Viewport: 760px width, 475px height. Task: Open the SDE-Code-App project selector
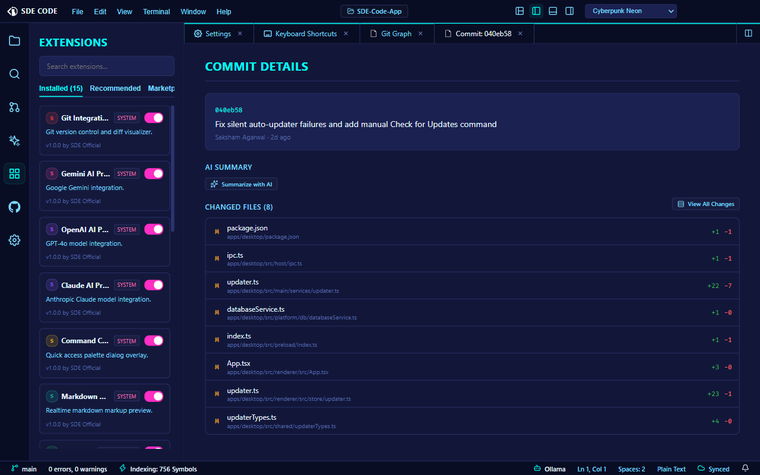pos(374,11)
